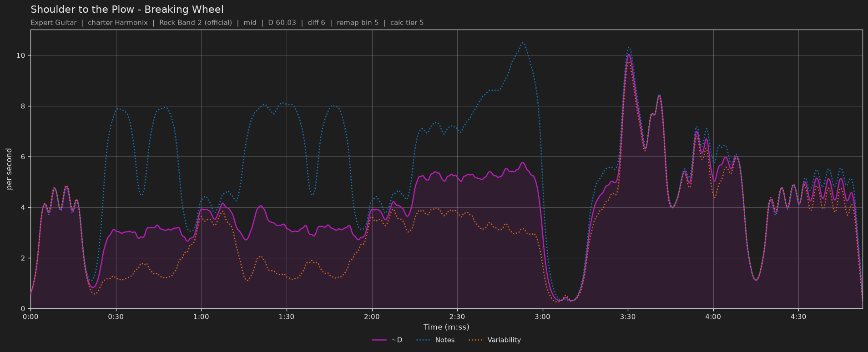Click the y-axis tick label '4'
Screen dimensions: 868x352
(x=24, y=208)
